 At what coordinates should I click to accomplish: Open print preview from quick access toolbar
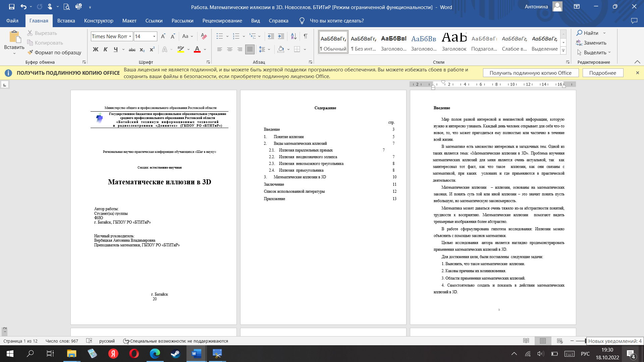66,7
